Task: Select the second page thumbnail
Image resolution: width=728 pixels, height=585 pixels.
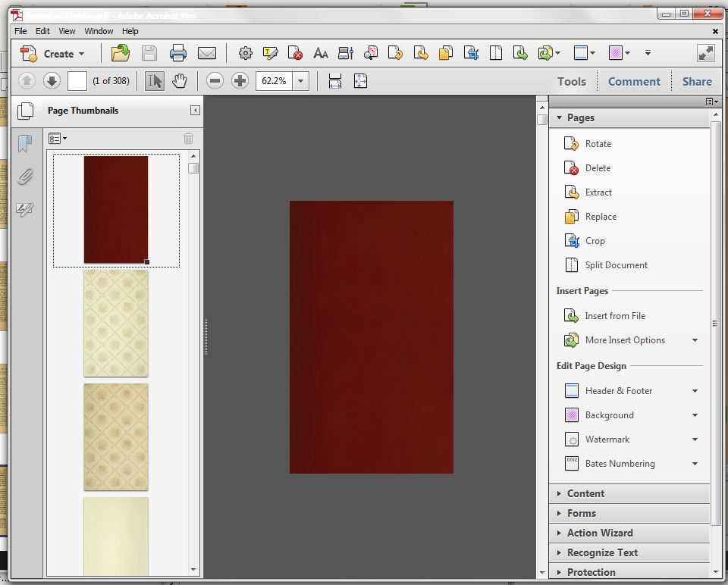Action: (x=116, y=323)
